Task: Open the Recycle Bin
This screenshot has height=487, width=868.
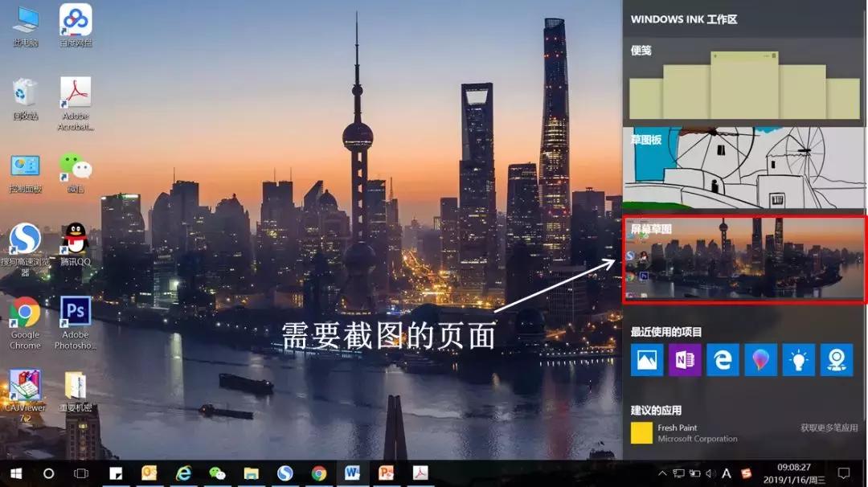Action: [24, 92]
